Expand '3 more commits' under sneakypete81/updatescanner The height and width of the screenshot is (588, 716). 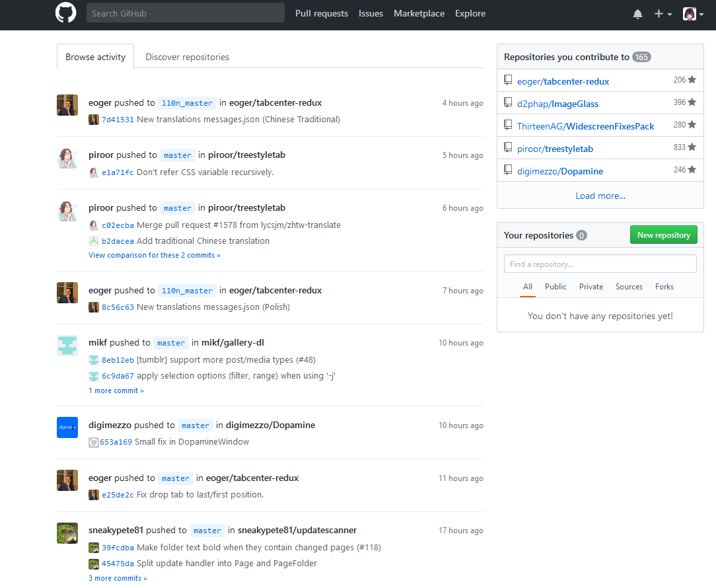click(118, 577)
